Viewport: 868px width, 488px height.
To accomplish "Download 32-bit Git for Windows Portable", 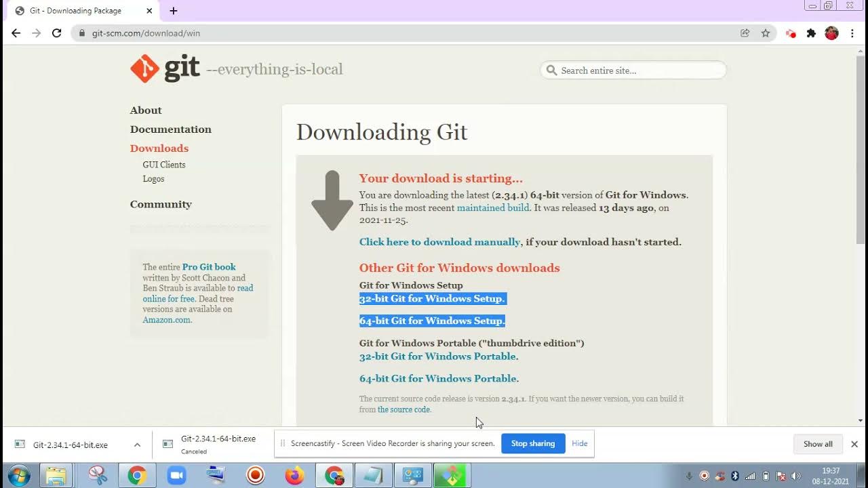I will (439, 357).
